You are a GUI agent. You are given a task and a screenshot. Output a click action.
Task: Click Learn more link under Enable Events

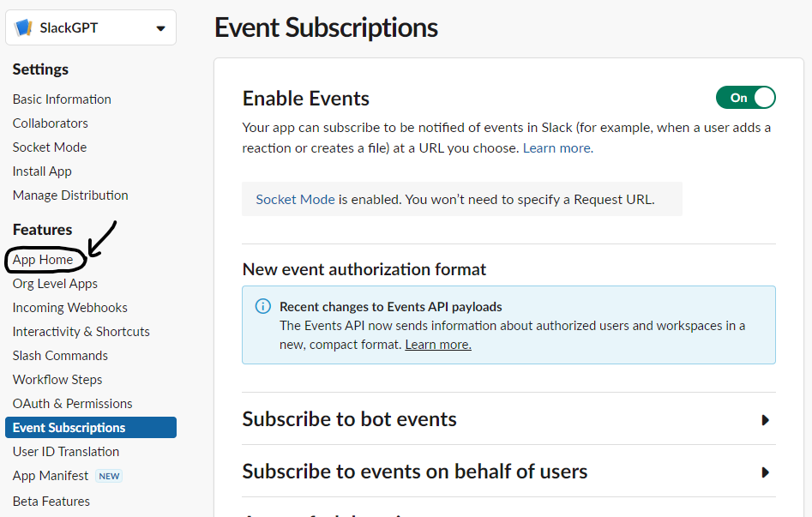click(x=556, y=148)
